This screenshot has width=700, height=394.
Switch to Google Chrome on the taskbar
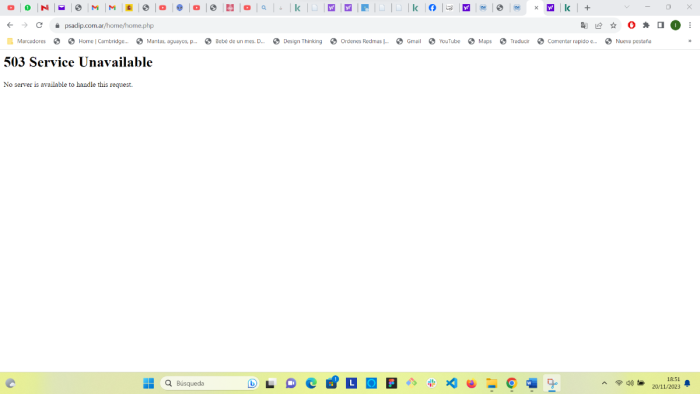pyautogui.click(x=512, y=383)
